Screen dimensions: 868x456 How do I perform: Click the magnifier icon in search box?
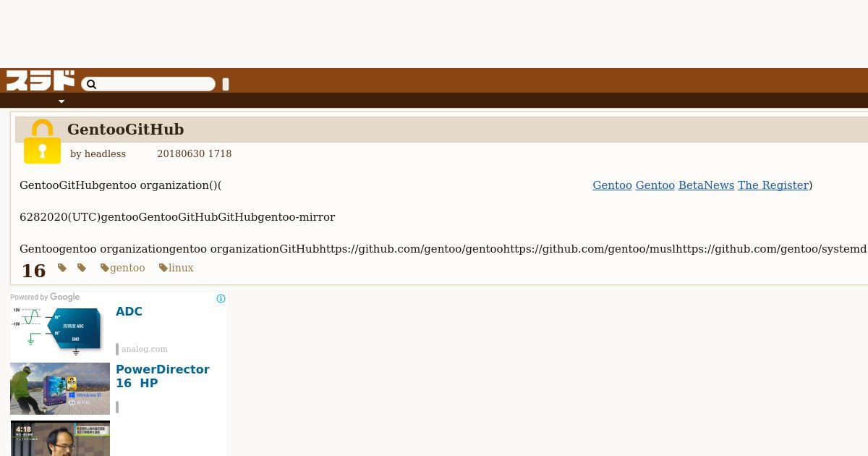(91, 85)
